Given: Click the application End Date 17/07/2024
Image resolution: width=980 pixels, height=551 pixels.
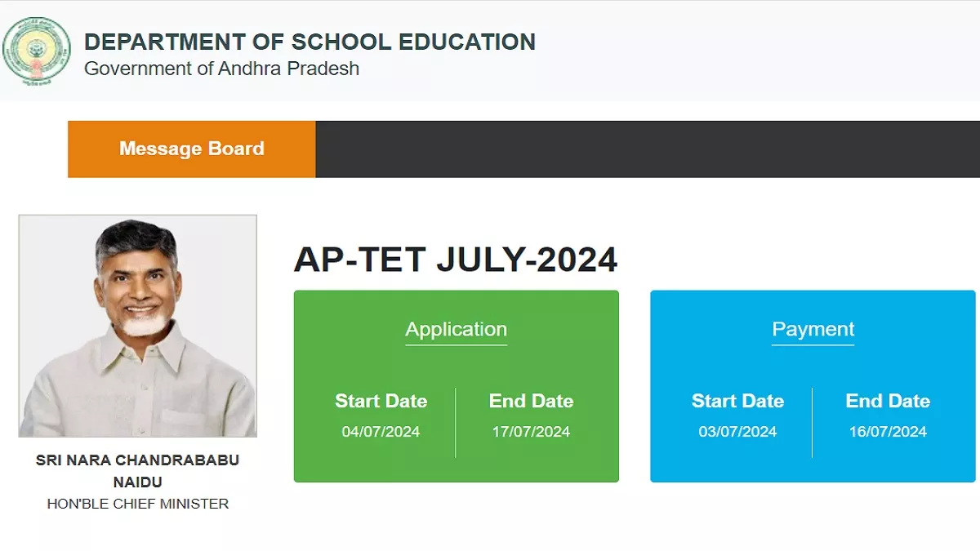Looking at the screenshot, I should coord(531,432).
